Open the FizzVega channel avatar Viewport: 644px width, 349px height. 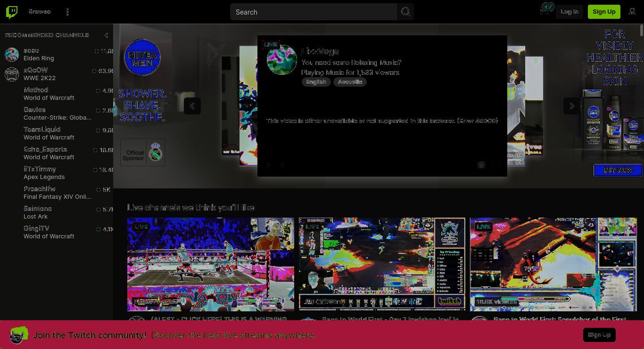(282, 60)
